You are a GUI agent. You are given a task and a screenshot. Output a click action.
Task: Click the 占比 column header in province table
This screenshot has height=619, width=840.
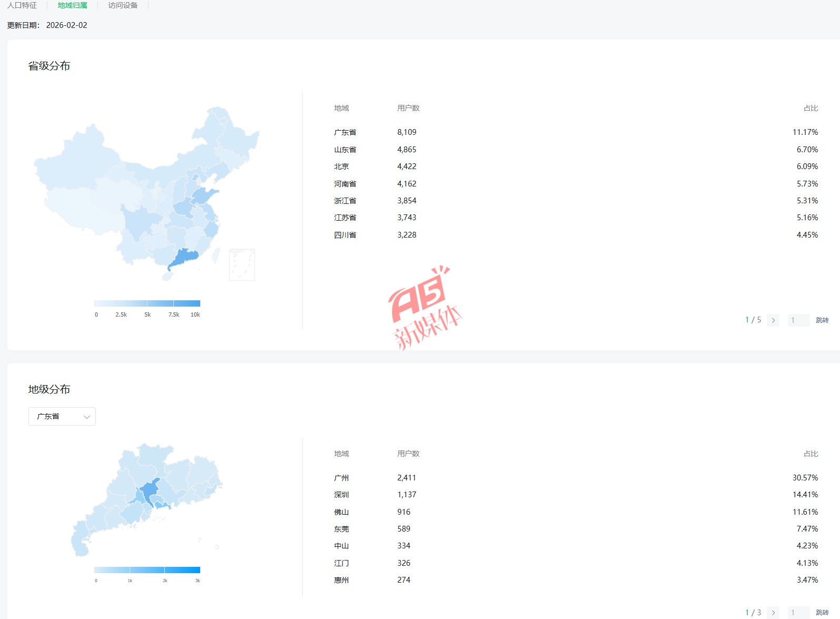[x=811, y=108]
